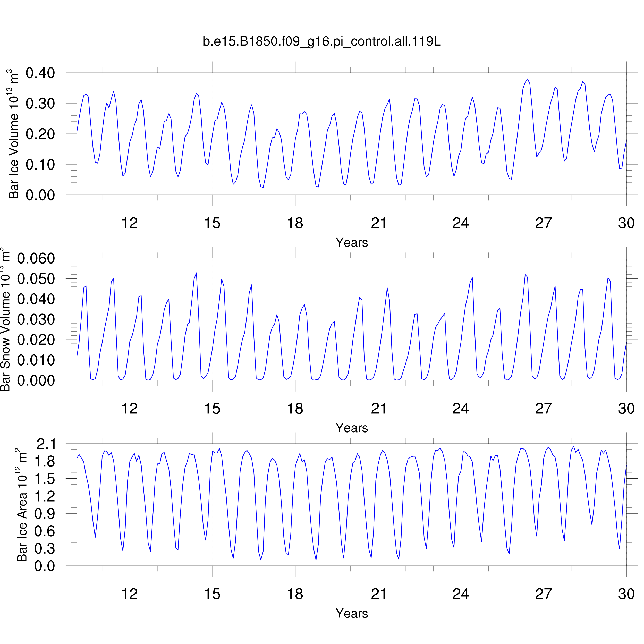Click the Bar Snow Volume y-axis label
The image size is (644, 644).
[x=5, y=319]
